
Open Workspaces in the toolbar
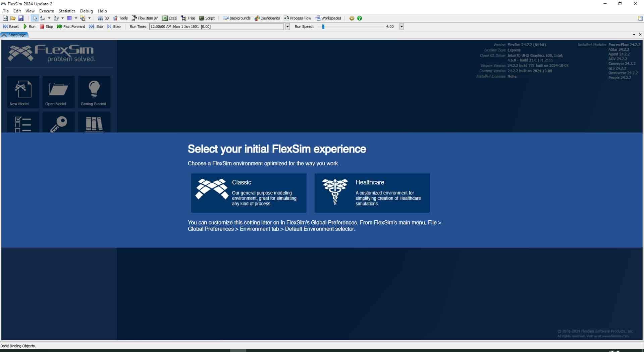[x=328, y=18]
